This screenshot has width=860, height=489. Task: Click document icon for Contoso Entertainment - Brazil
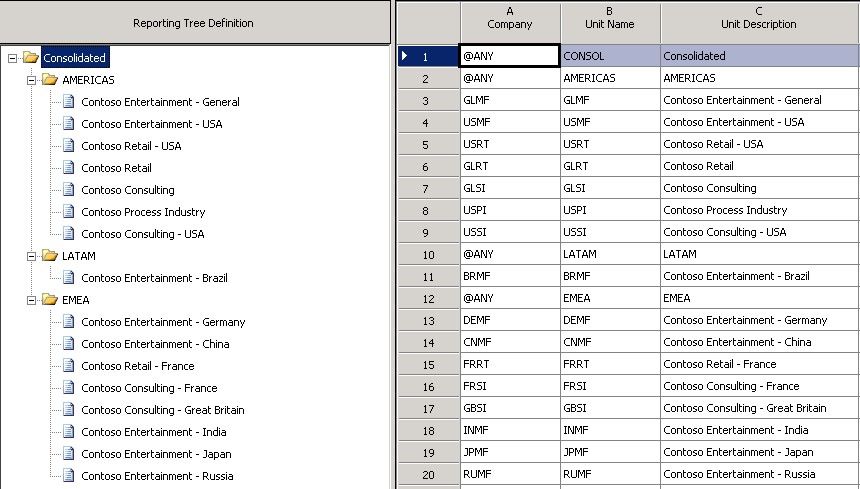click(69, 277)
